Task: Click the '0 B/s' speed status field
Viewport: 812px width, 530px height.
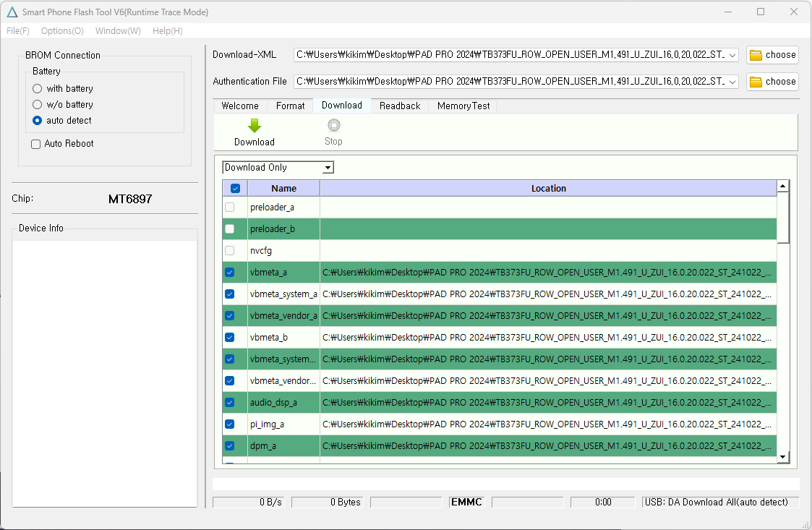Action: coord(248,502)
